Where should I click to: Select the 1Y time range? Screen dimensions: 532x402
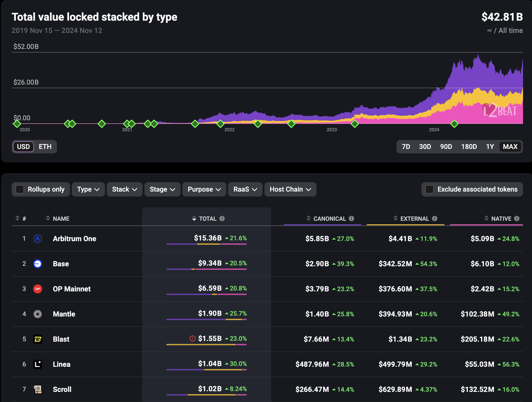pyautogui.click(x=490, y=146)
